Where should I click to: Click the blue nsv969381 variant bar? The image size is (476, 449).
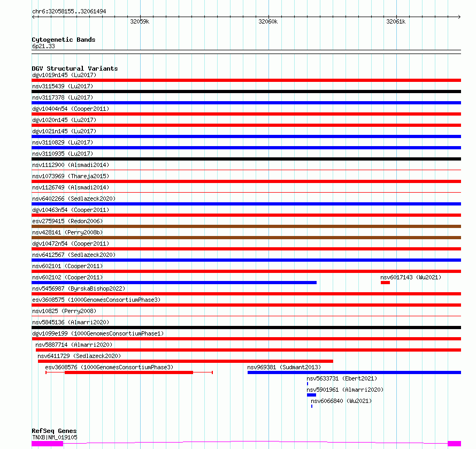click(354, 373)
